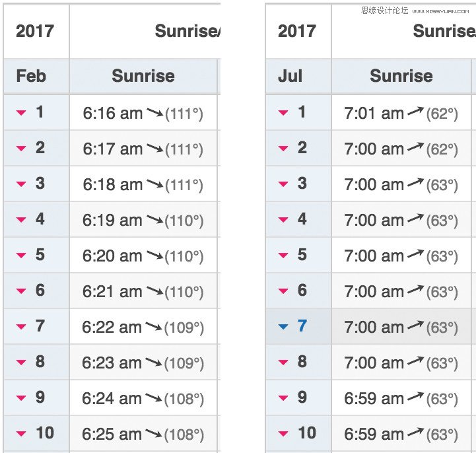Click the 2017 year cell in July table
Viewport: 476px width, 453px height.
pyautogui.click(x=298, y=31)
